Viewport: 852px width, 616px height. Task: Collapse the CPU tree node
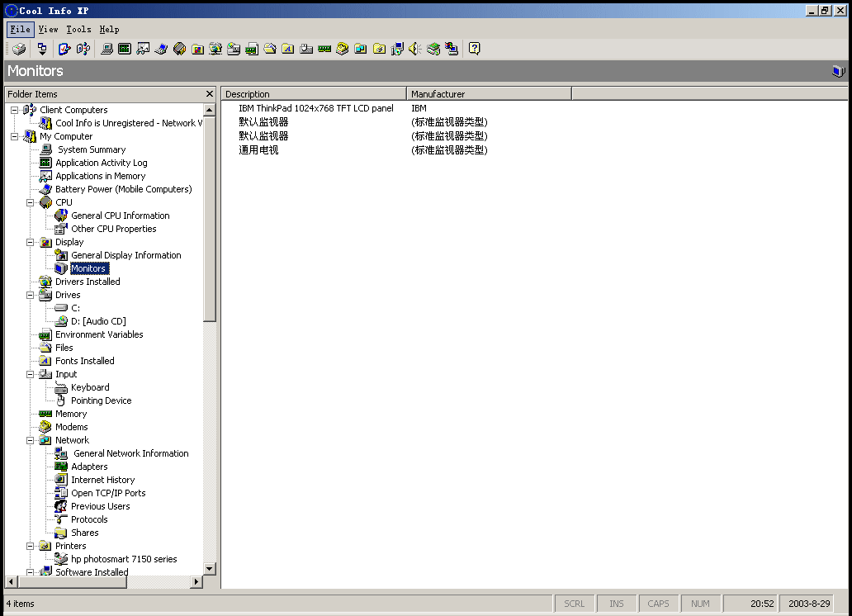(31, 202)
